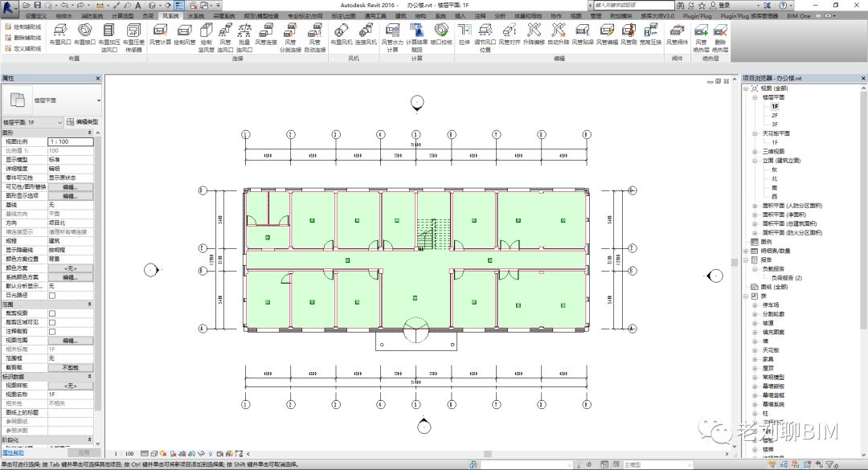868x470 pixels.
Task: Check the 注释裁剪 annotation crop checkbox
Action: (52, 332)
